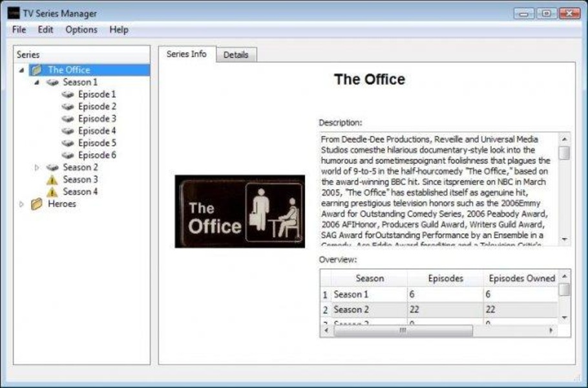Click The Office poster thumbnail

(x=240, y=211)
